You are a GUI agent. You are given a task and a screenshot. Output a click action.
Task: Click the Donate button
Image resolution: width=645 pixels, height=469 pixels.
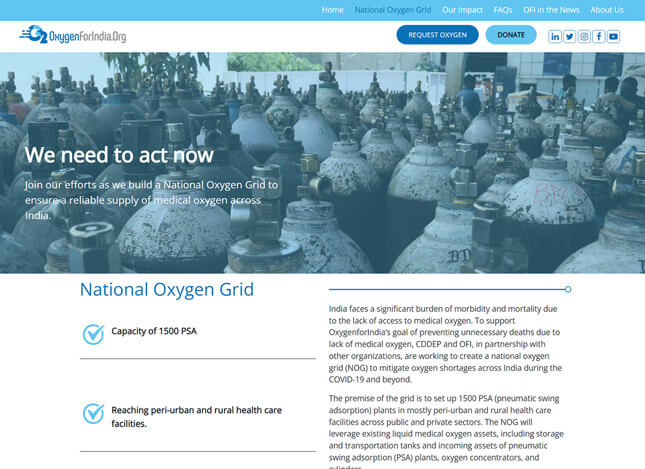click(511, 35)
